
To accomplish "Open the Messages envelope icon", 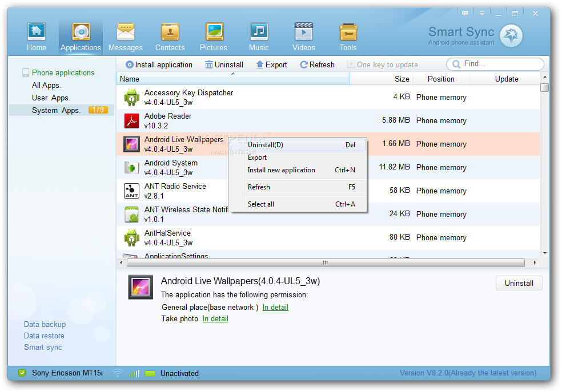I will click(126, 32).
